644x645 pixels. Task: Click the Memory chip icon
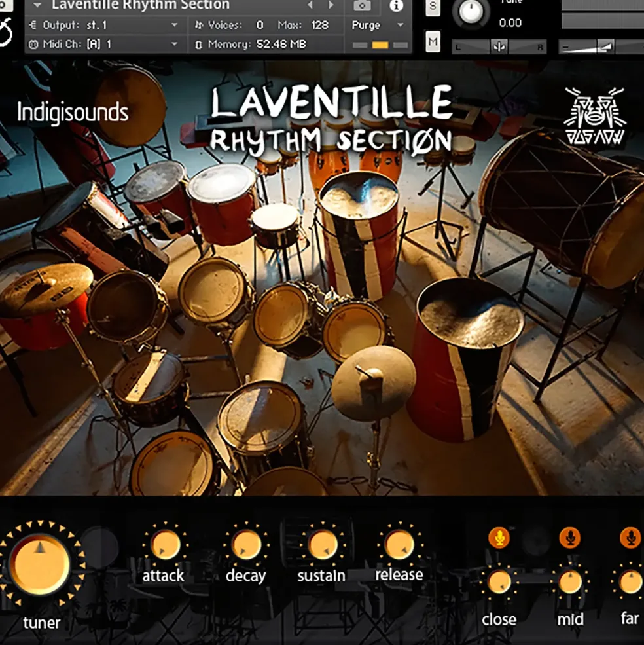pyautogui.click(x=198, y=45)
